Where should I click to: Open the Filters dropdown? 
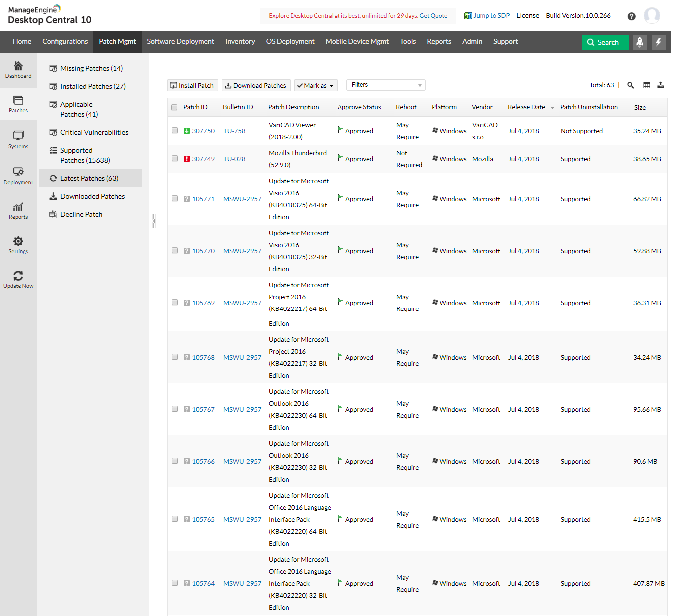click(x=386, y=85)
